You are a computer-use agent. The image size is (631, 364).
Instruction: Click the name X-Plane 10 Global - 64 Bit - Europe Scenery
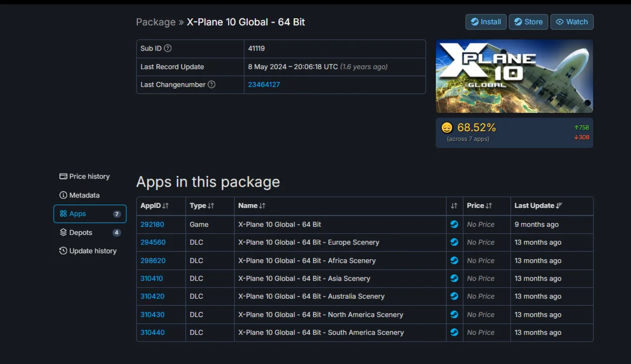pyautogui.click(x=309, y=242)
